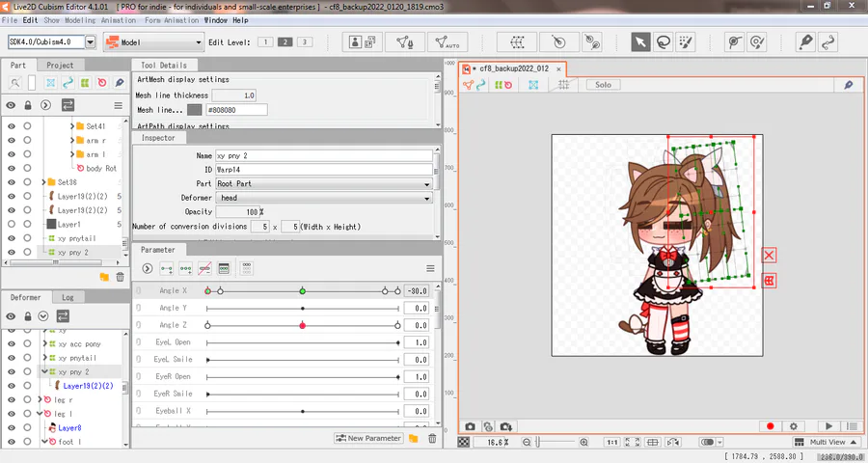This screenshot has width=868, height=463.
Task: Open the Modeling menu
Action: pyautogui.click(x=80, y=20)
